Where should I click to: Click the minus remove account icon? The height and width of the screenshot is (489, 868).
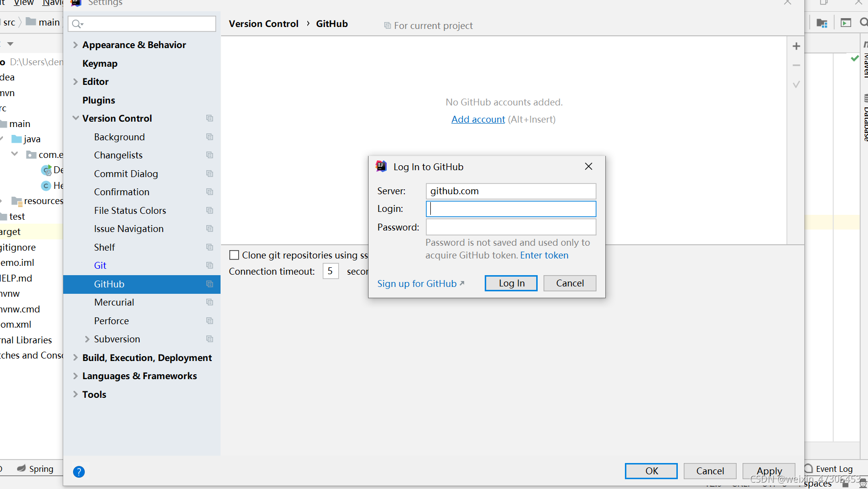(796, 65)
